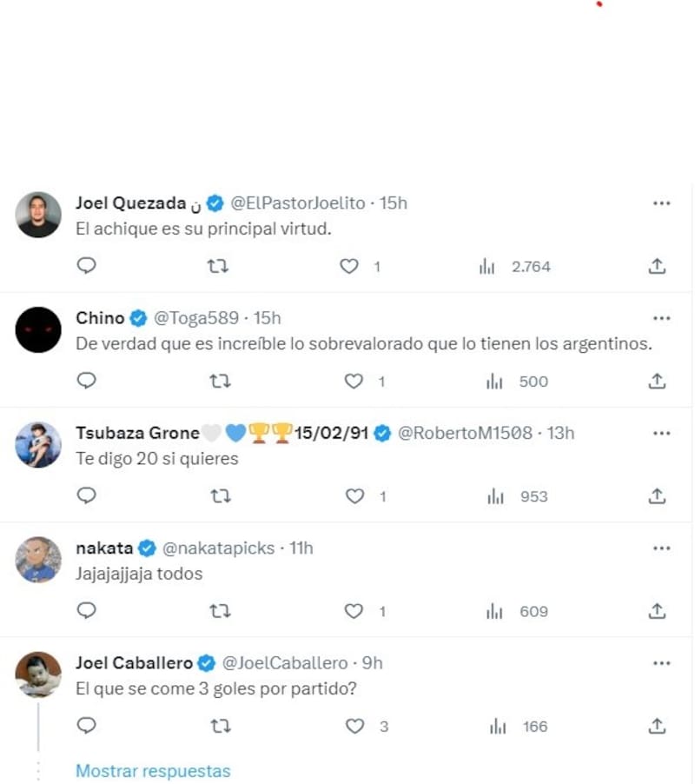Like Joel Quezada's tweet about achique
The image size is (695, 784).
(x=349, y=266)
